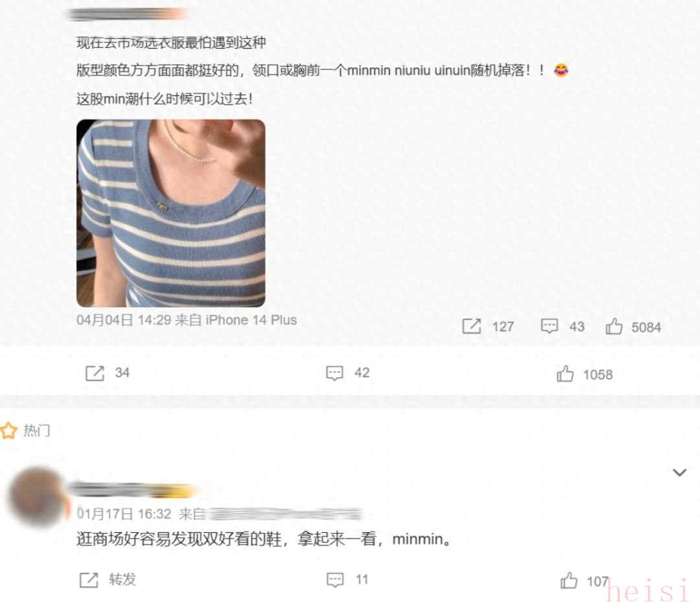Viewport: 700px width, 610px height.
Task: Click the 01月17日 16:32 timestamp
Action: [124, 514]
